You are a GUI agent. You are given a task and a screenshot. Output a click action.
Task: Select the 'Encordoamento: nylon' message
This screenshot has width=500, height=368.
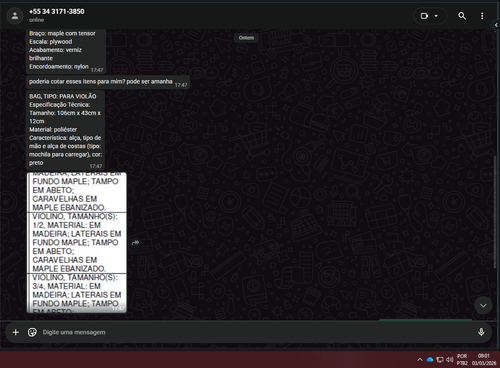tap(66, 51)
